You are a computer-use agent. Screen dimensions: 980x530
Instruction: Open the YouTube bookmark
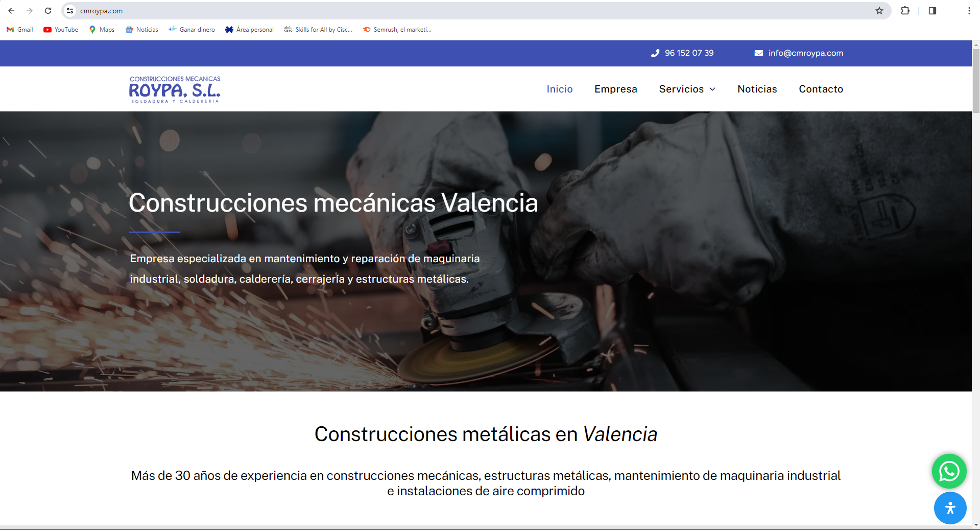[x=61, y=30]
